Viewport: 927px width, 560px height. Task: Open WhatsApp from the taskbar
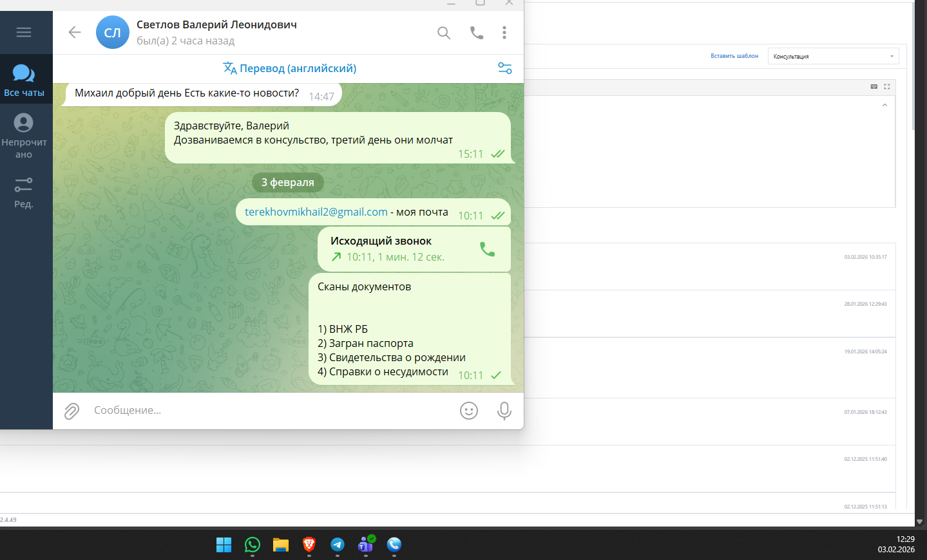click(252, 545)
